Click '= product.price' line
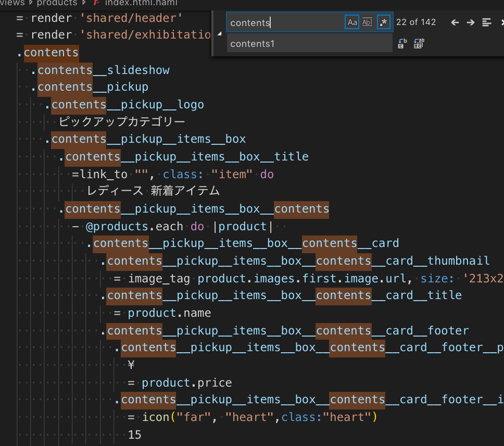Image resolution: width=504 pixels, height=446 pixels. [180, 382]
